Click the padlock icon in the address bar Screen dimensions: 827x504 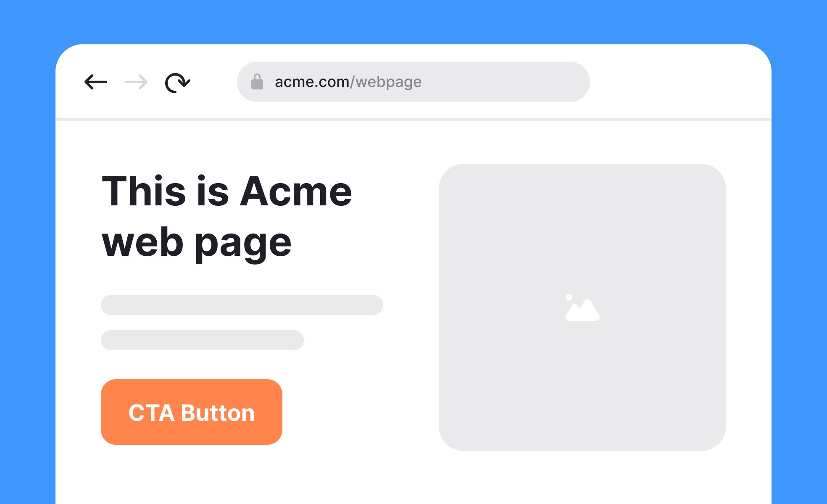coord(257,82)
